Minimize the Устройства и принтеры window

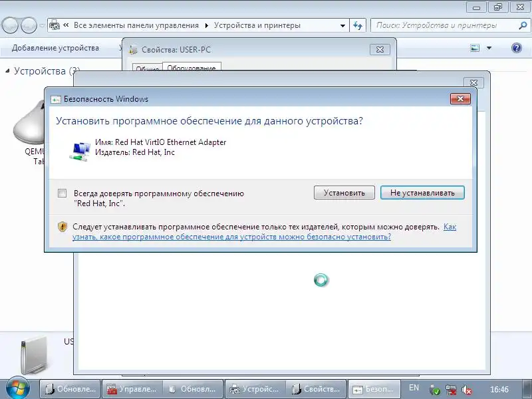point(476,7)
